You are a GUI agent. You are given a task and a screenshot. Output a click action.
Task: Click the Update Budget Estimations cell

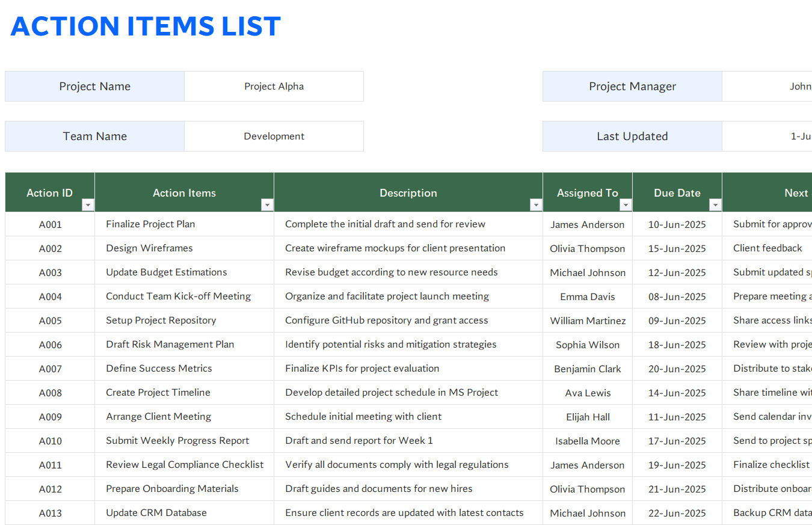click(x=184, y=272)
